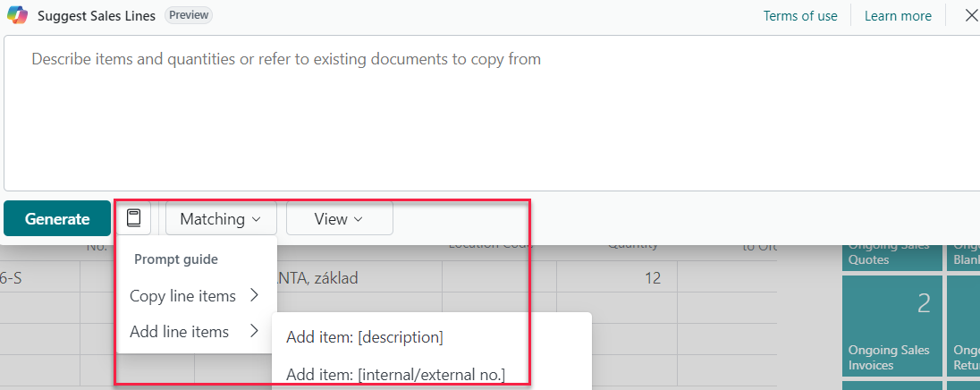Image resolution: width=980 pixels, height=390 pixels.
Task: Click the Prompt guide heading
Action: (176, 259)
